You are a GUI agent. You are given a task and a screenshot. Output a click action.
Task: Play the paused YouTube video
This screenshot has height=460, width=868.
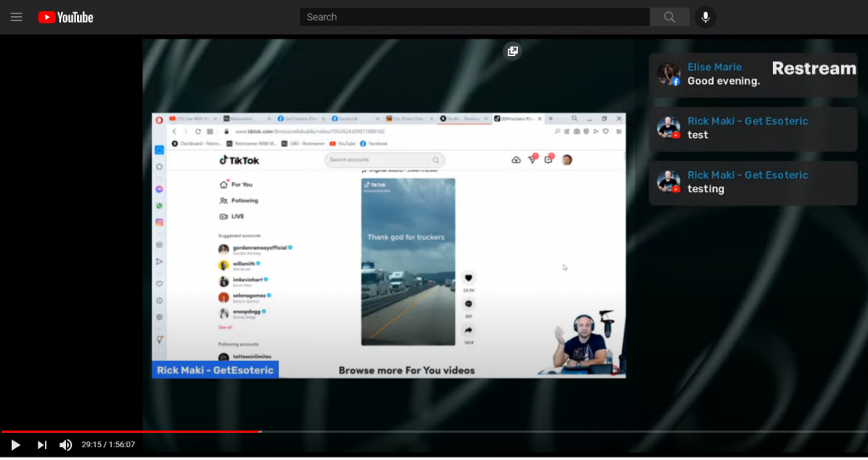point(15,445)
